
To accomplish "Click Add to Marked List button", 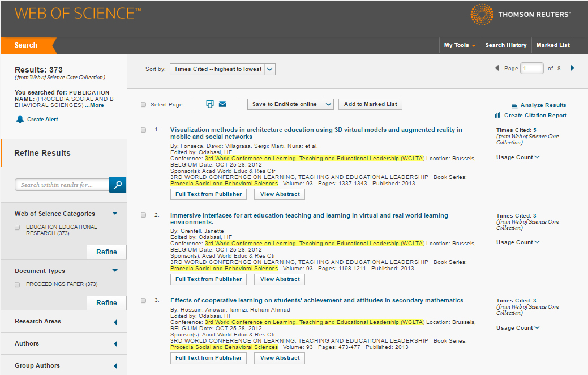I will point(371,104).
